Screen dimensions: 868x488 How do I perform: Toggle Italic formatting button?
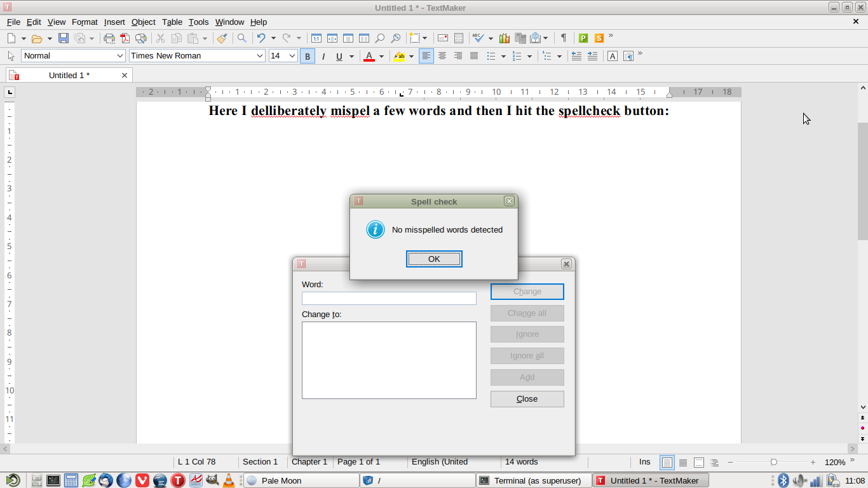coord(323,56)
